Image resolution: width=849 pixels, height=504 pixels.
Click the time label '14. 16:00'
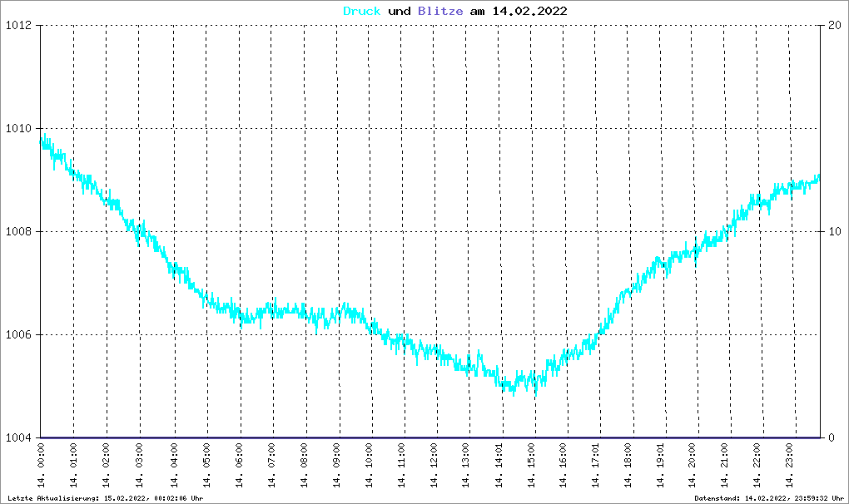pyautogui.click(x=564, y=466)
